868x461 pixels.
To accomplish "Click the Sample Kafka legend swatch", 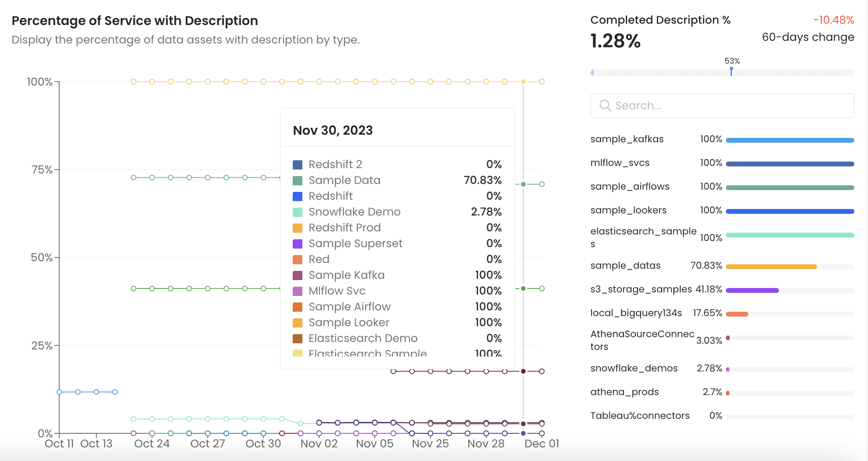I will click(298, 275).
